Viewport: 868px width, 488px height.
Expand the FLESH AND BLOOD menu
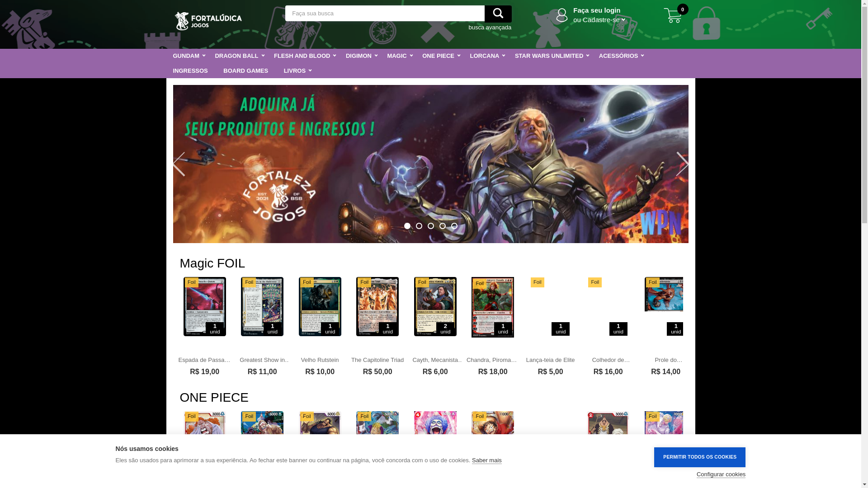point(305,56)
